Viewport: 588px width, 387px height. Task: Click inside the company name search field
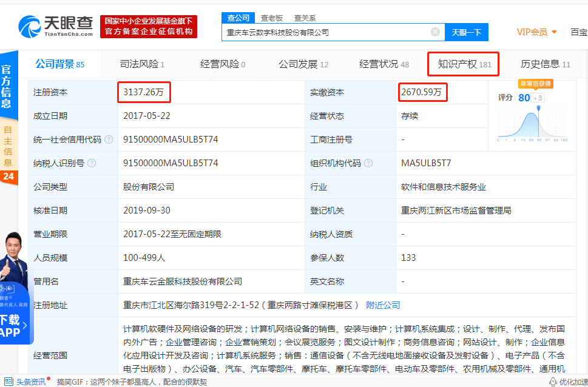coord(328,32)
